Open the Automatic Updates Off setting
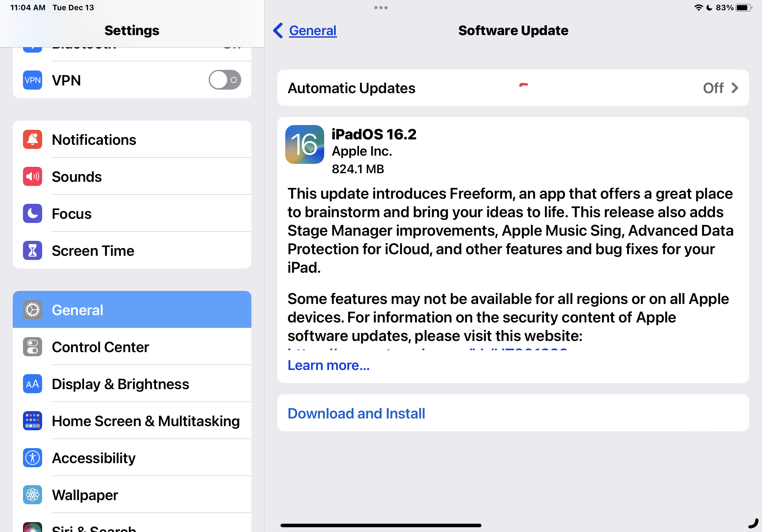762x532 pixels. coord(513,88)
